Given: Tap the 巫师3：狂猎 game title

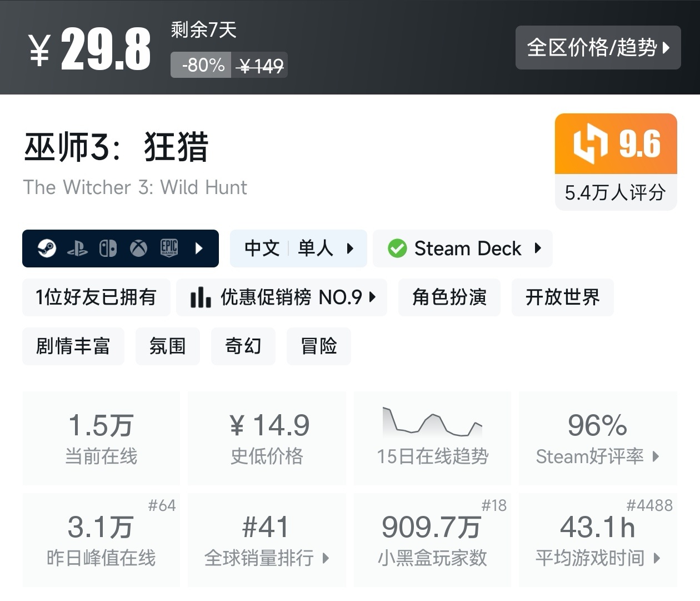Looking at the screenshot, I should (x=117, y=147).
